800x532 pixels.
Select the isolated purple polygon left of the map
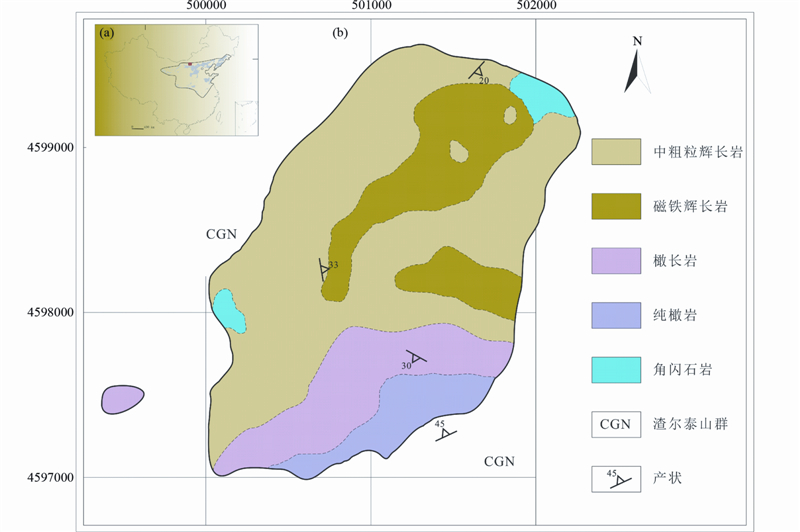[x=123, y=399]
